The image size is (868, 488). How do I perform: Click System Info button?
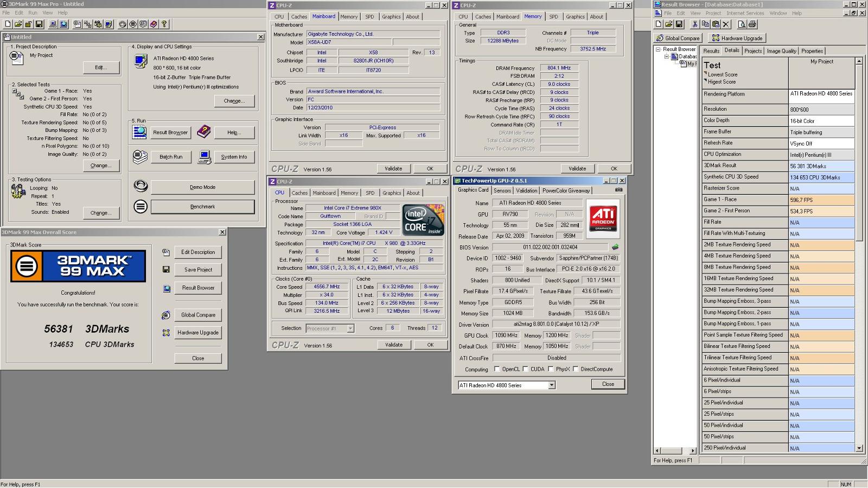tap(234, 157)
